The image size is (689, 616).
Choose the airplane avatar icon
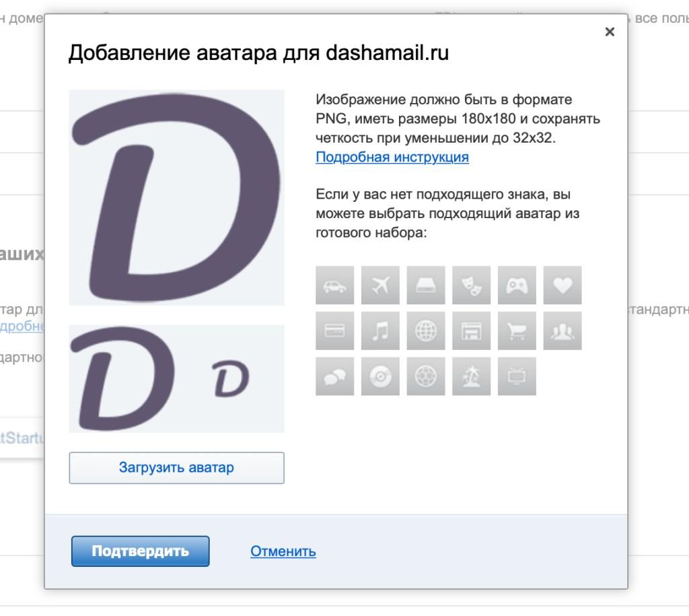(x=380, y=285)
